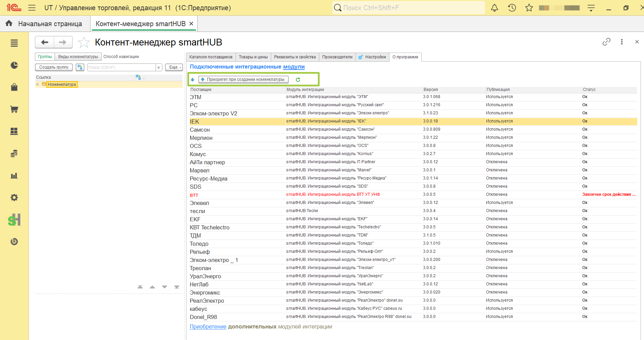Open favorites star in the title bar
This screenshot has width=644, height=340.
coord(529,8)
